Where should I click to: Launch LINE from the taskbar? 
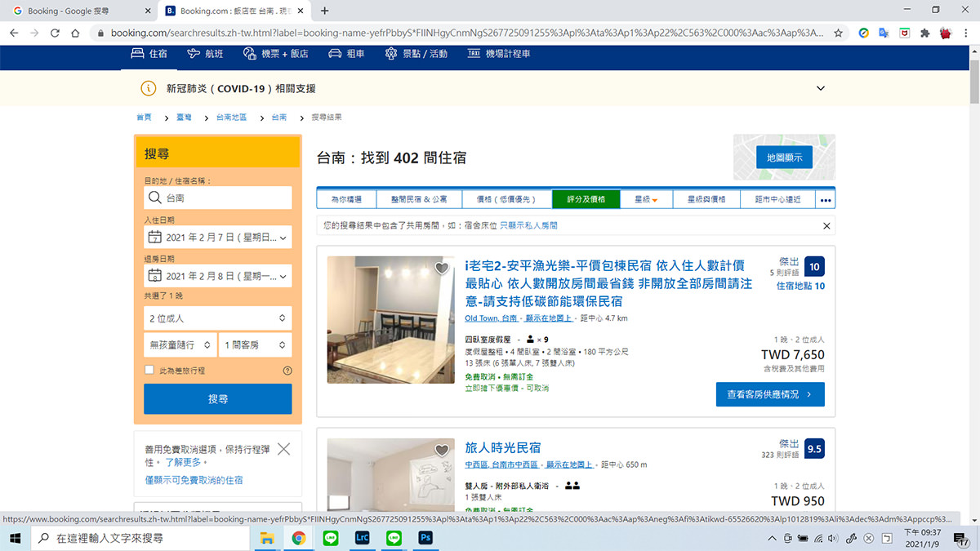[330, 538]
